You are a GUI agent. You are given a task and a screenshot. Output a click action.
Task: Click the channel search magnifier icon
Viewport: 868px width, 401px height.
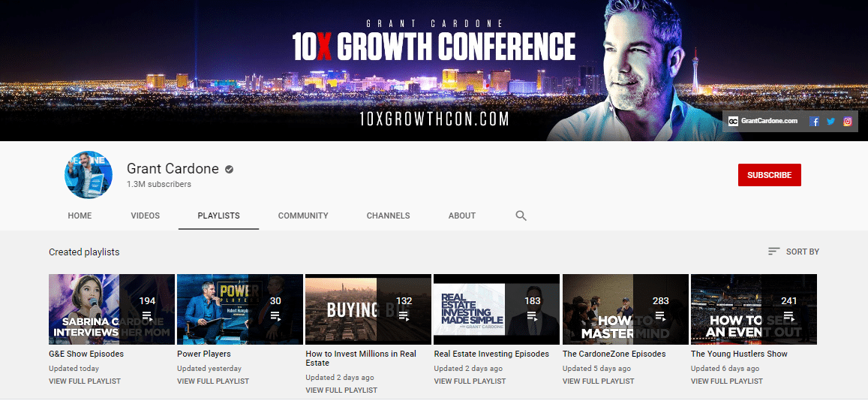[521, 216]
